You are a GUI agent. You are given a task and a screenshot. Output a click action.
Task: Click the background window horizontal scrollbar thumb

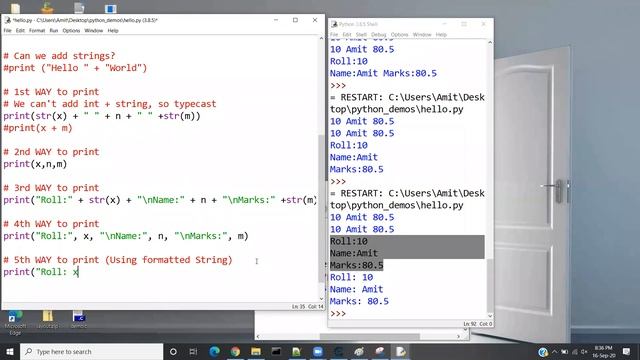tap(369, 337)
